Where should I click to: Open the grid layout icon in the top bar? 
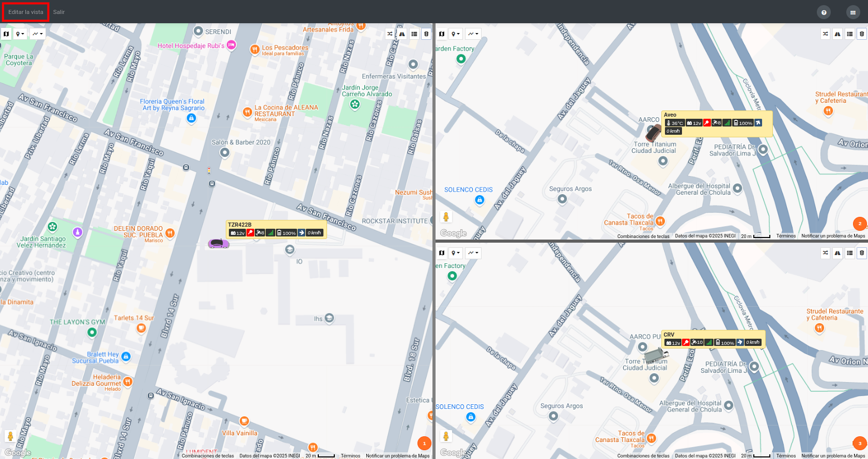pyautogui.click(x=853, y=12)
